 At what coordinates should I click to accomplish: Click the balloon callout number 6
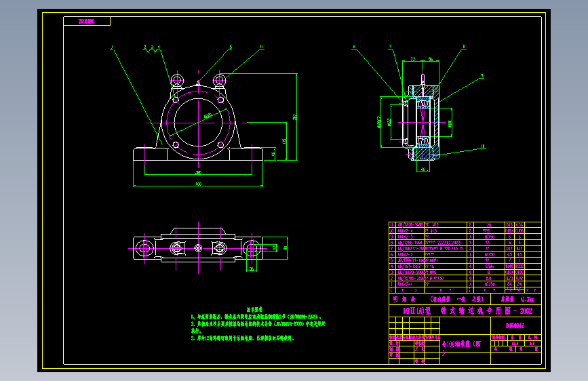[353, 47]
